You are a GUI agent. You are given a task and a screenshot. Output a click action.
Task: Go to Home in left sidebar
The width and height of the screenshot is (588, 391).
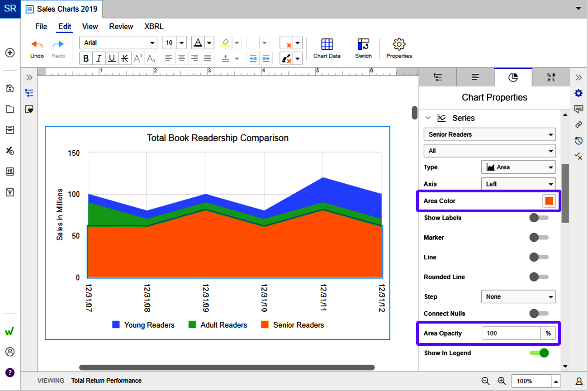click(10, 88)
